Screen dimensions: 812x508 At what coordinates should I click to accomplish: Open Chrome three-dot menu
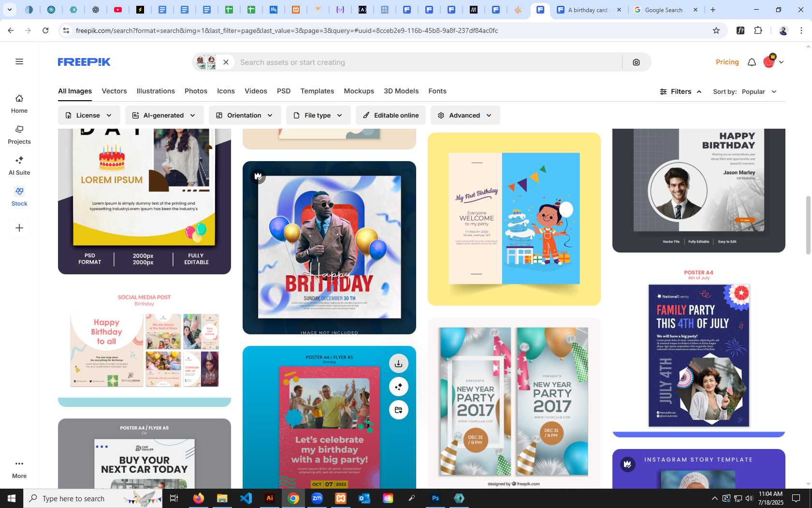pyautogui.click(x=801, y=30)
